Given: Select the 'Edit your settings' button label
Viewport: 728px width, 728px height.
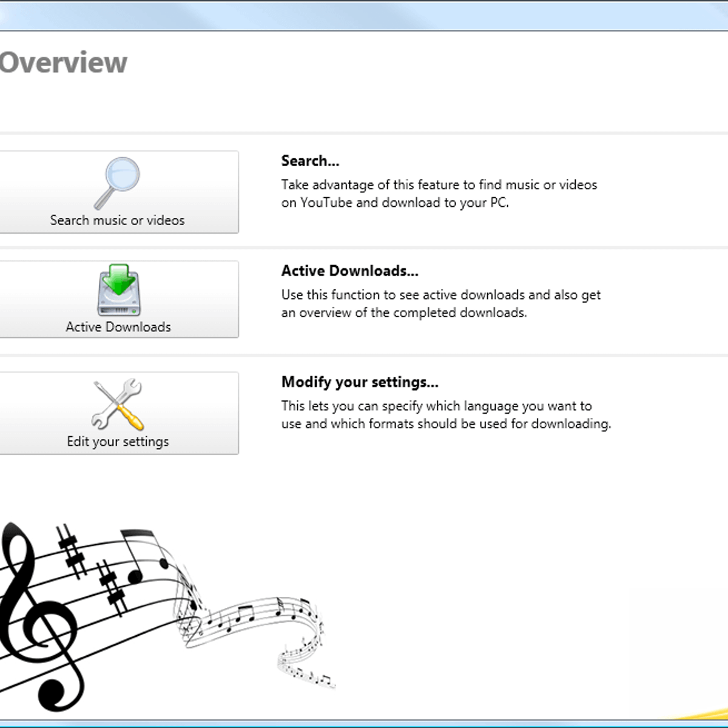Looking at the screenshot, I should [x=118, y=442].
